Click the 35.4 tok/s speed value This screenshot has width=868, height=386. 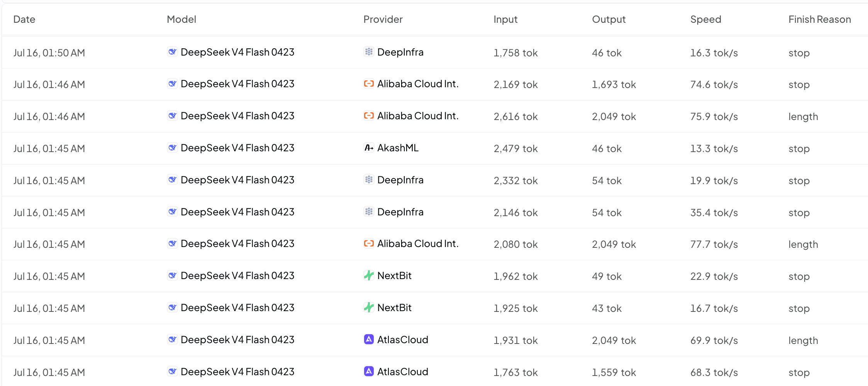714,213
